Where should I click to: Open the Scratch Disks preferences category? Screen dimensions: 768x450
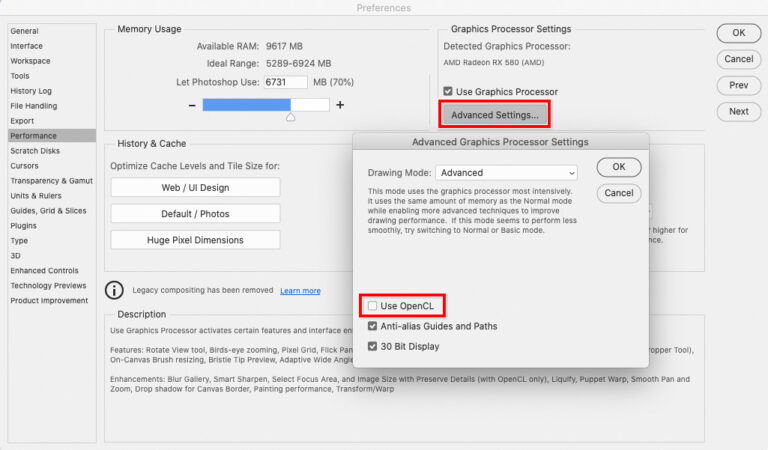35,150
